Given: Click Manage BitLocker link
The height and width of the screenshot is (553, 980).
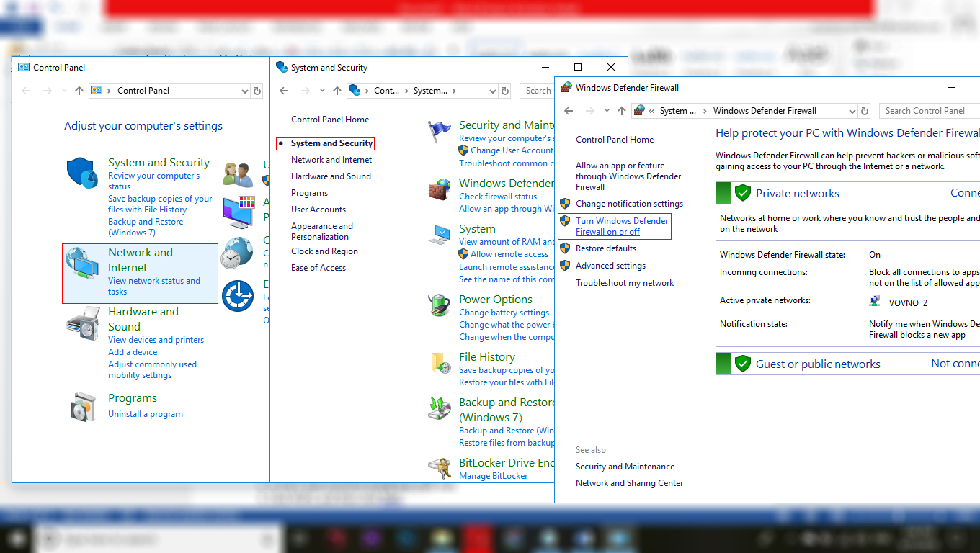Looking at the screenshot, I should click(494, 476).
